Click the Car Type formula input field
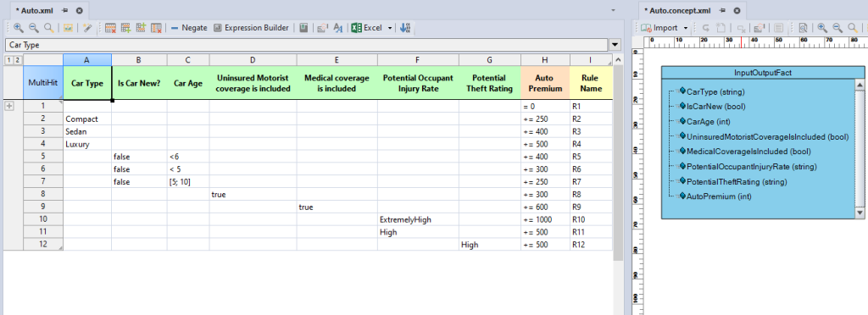 306,45
